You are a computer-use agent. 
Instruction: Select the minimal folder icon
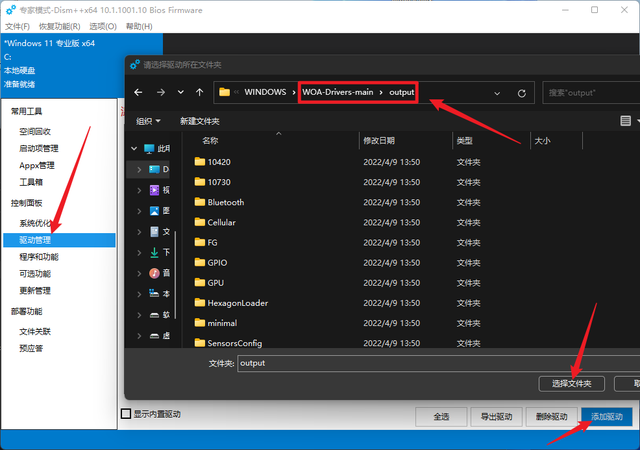click(200, 323)
